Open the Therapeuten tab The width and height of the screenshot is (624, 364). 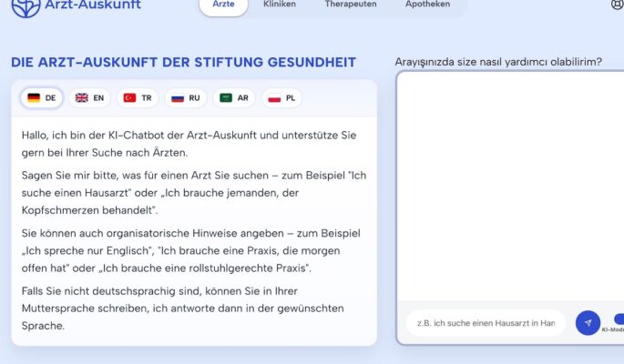pyautogui.click(x=351, y=5)
